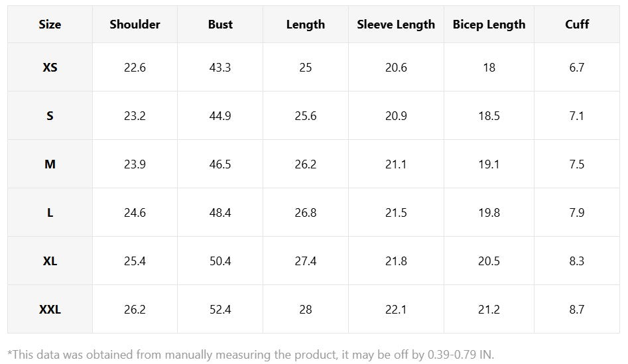Click the Size column header
Viewport: 628px width, 364px height.
(50, 25)
